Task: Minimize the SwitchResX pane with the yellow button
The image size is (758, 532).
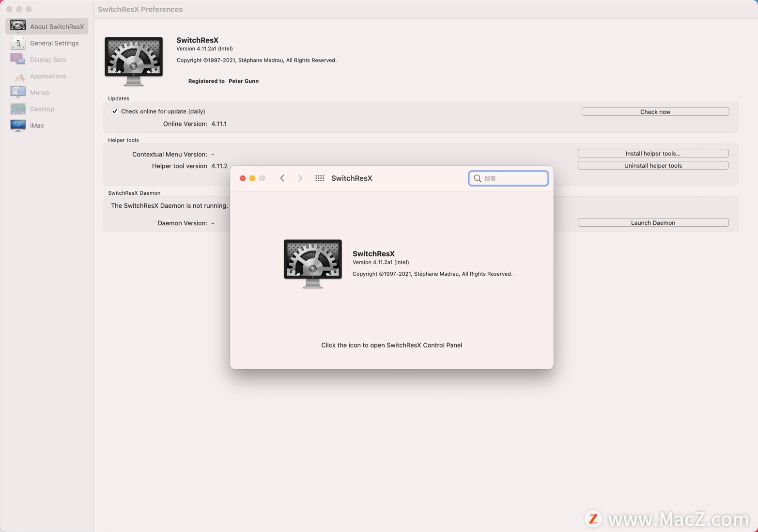Action: click(x=252, y=178)
